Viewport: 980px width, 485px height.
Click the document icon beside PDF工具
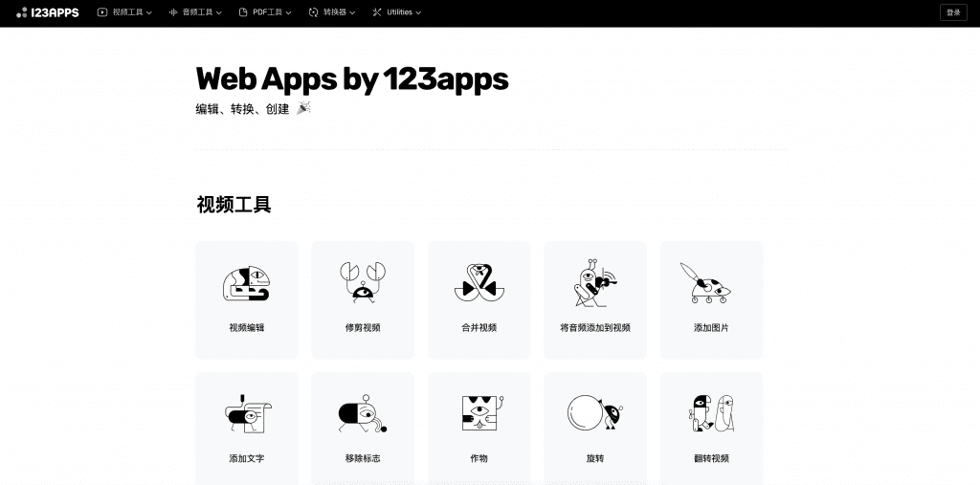[243, 12]
